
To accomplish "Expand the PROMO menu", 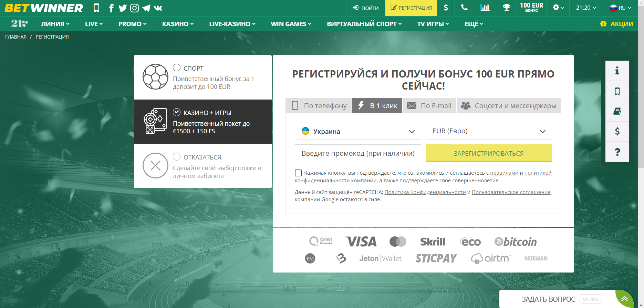I will coord(133,24).
